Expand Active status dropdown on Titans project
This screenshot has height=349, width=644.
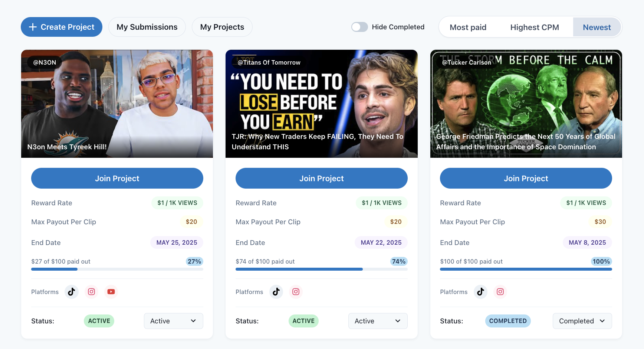point(378,321)
